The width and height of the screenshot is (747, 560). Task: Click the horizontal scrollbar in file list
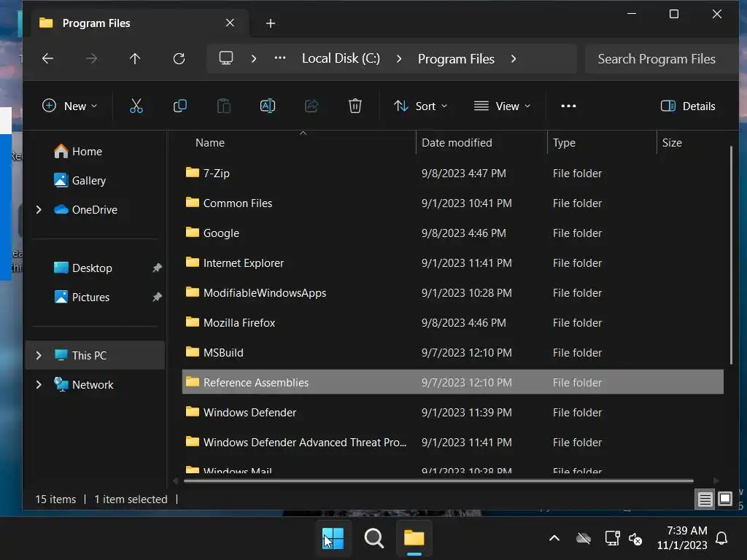click(438, 481)
